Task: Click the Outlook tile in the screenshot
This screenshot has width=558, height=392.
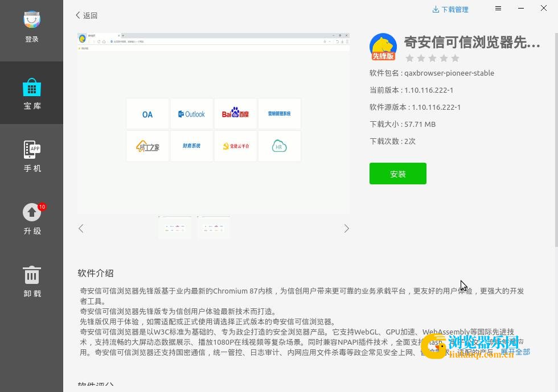Action: pyautogui.click(x=191, y=114)
